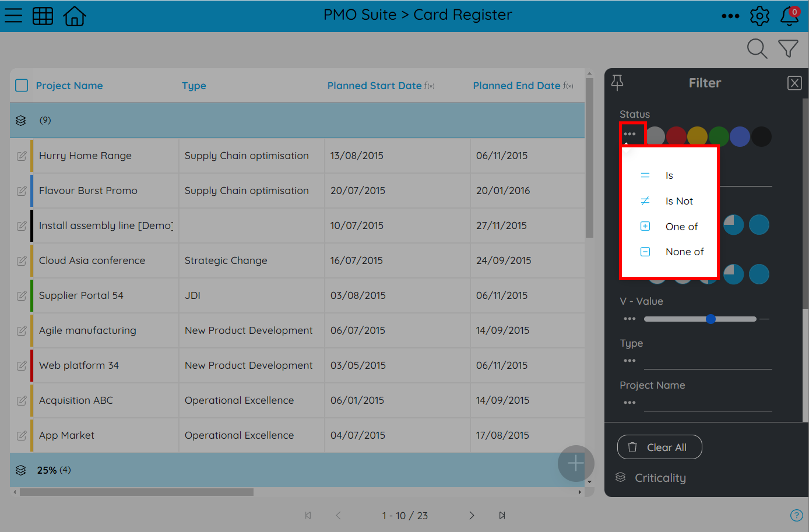This screenshot has height=532, width=809.
Task: Open application settings gear
Action: coord(759,15)
